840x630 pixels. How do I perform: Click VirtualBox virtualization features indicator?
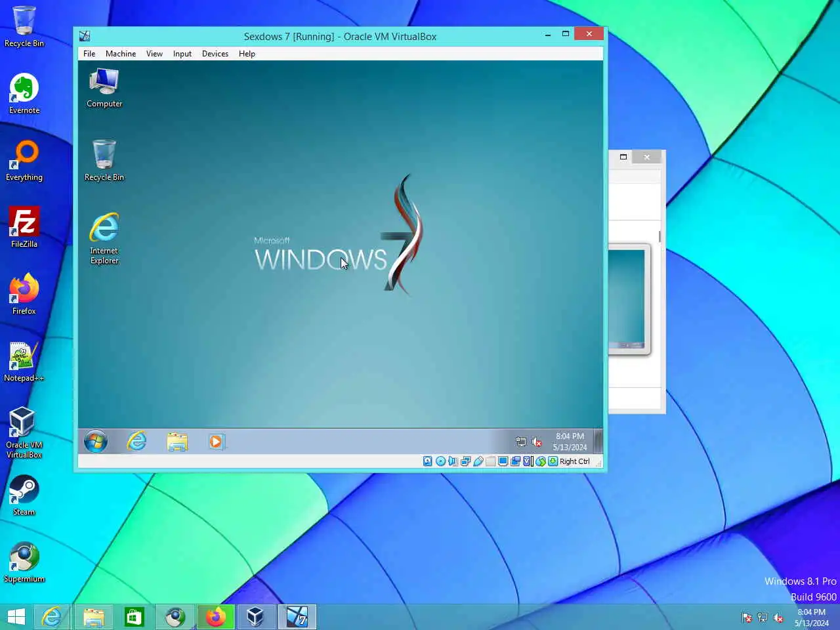click(528, 461)
